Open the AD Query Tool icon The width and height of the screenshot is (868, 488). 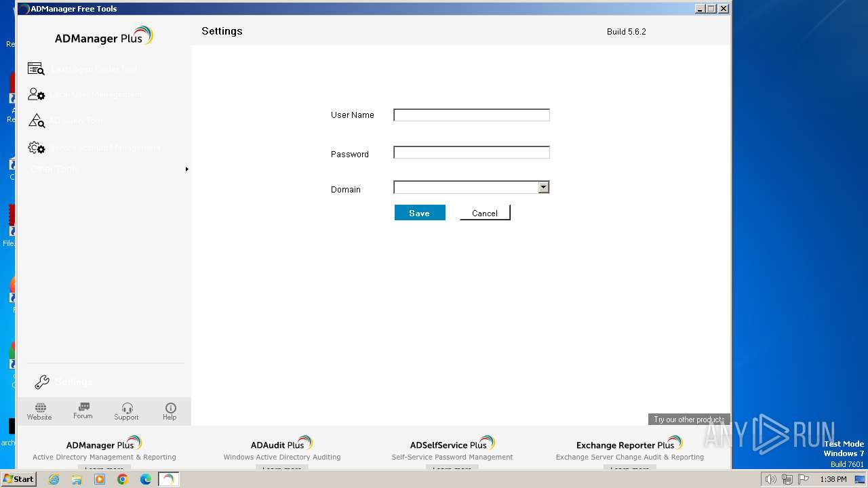point(36,121)
